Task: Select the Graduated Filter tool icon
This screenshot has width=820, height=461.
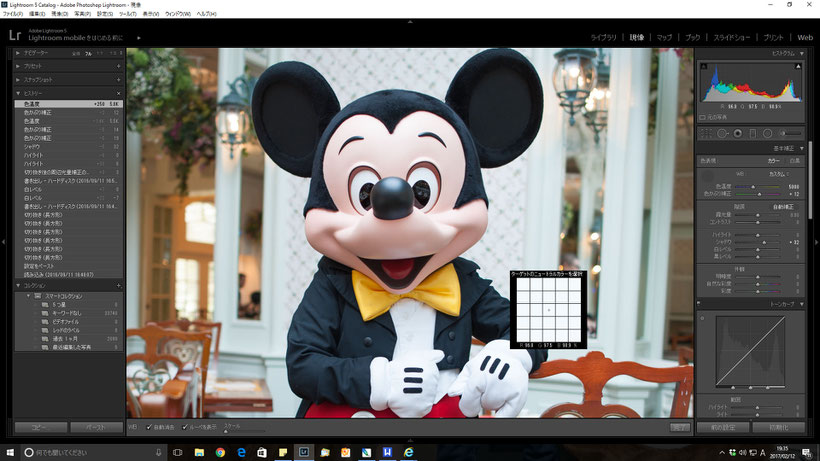Action: tap(753, 133)
